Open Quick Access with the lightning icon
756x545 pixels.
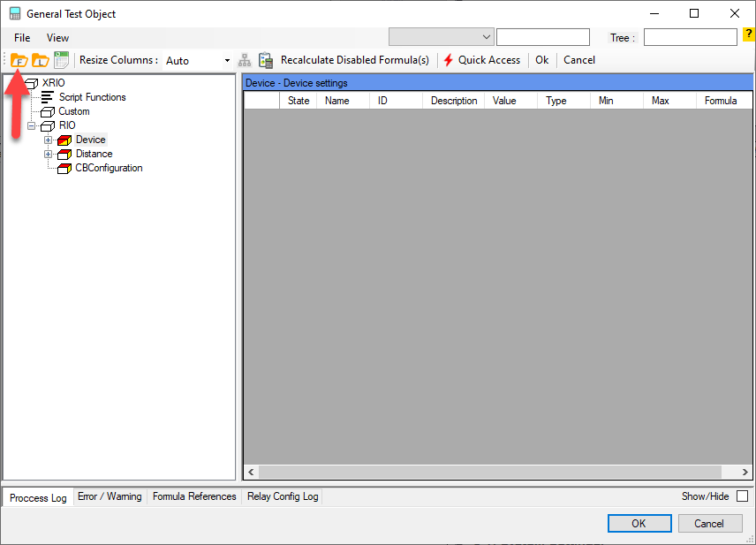[481, 60]
